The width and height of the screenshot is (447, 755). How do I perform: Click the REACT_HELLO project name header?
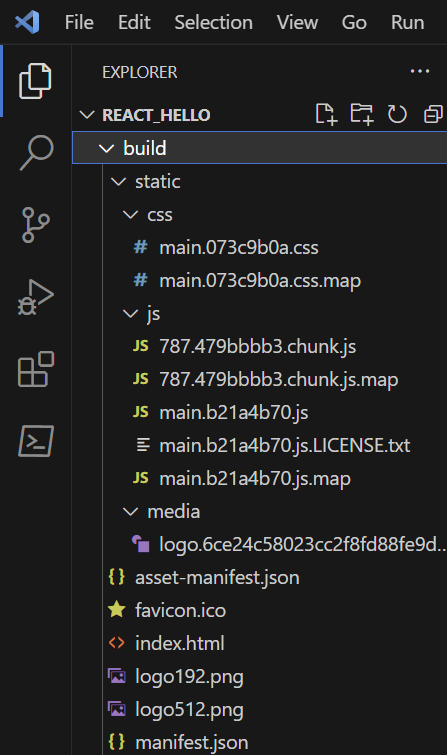pos(156,115)
